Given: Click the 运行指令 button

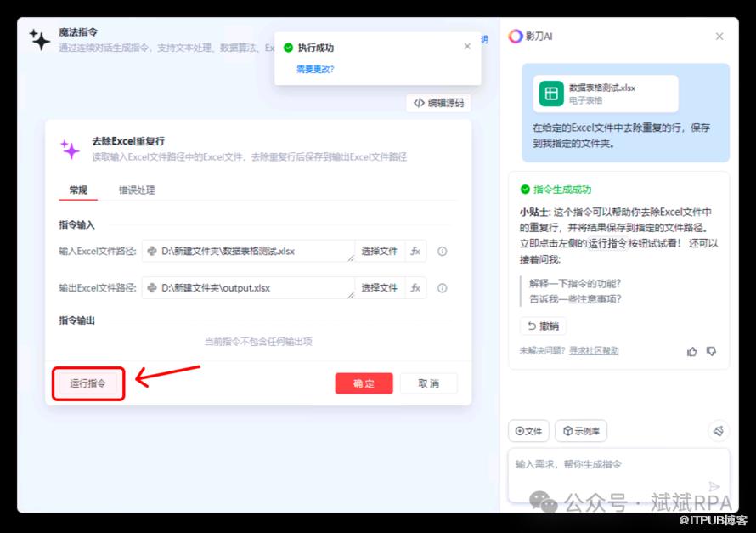Looking at the screenshot, I should 88,383.
